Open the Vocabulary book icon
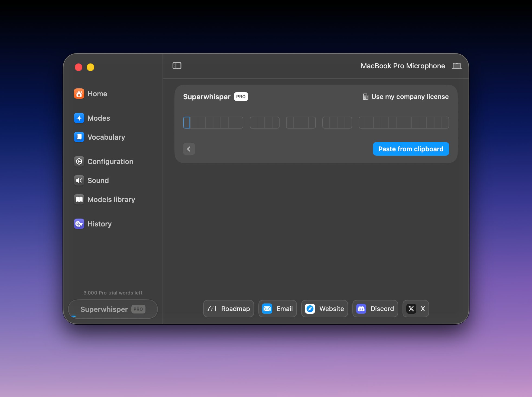The image size is (532, 397). (x=79, y=137)
